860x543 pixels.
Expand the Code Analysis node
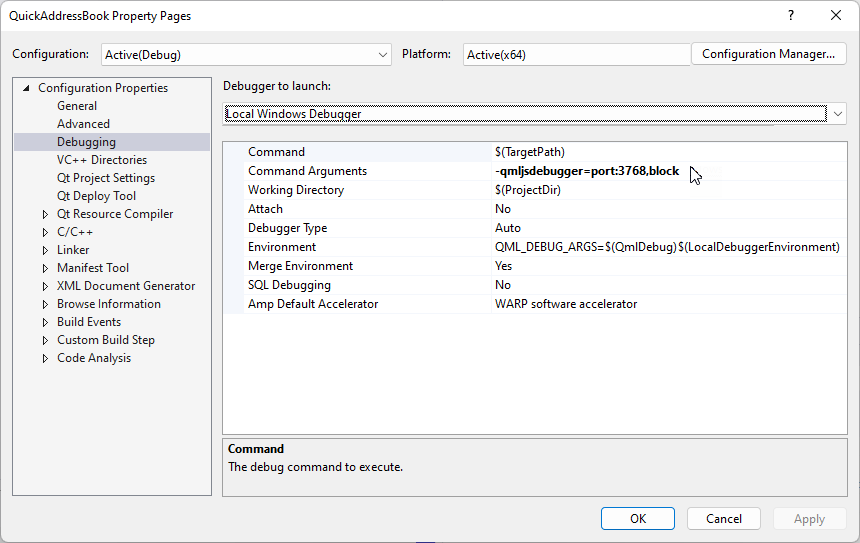pyautogui.click(x=46, y=359)
